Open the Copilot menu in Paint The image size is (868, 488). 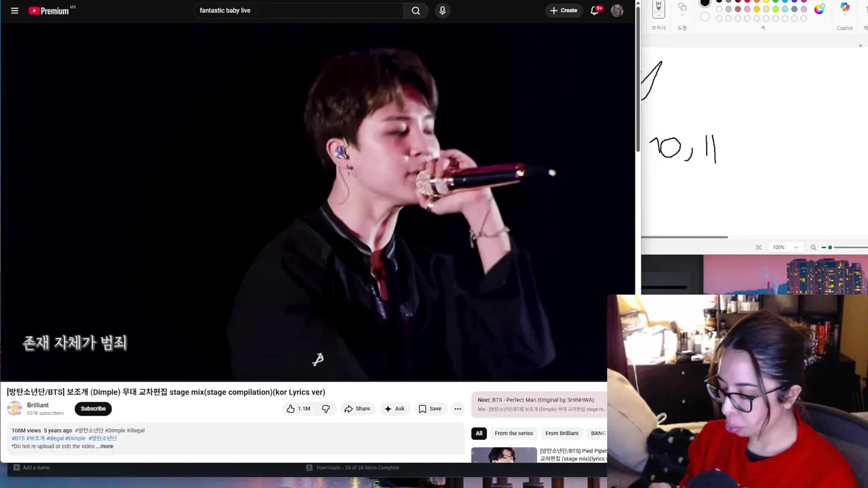tap(845, 9)
